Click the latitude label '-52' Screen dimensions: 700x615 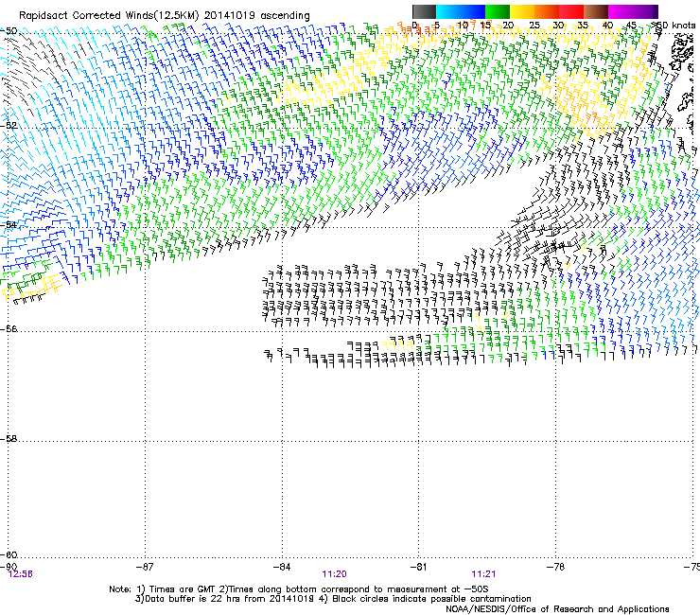point(9,126)
